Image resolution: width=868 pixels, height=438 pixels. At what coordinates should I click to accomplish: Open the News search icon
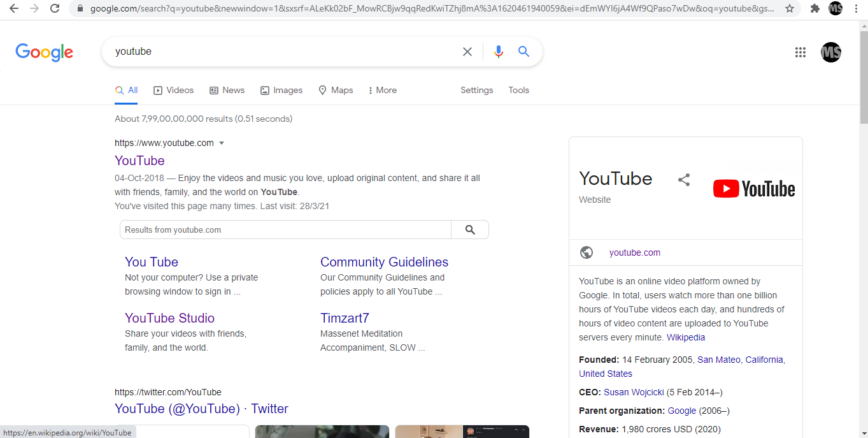point(213,91)
